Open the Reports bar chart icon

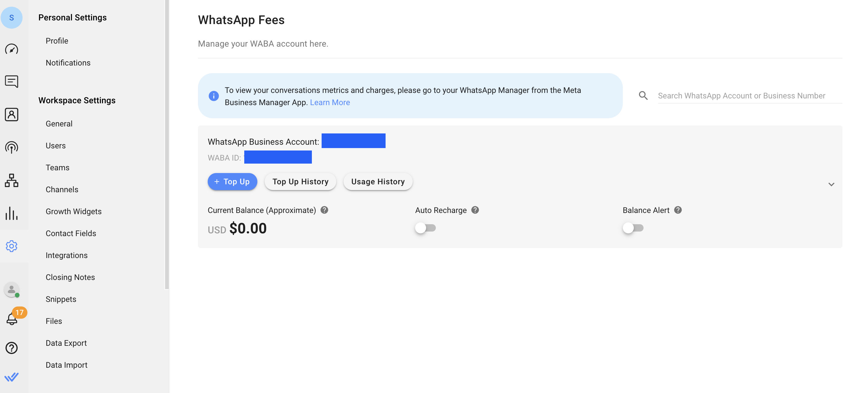tap(12, 213)
